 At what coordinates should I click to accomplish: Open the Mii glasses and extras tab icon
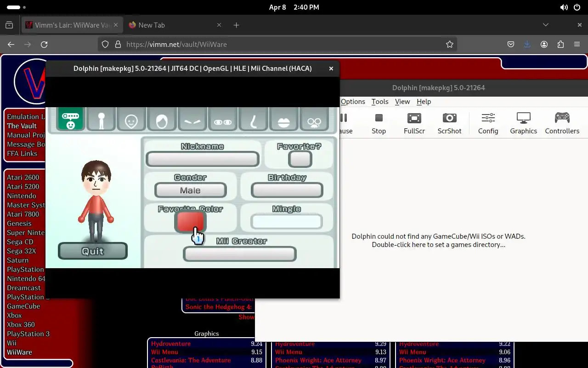pos(314,120)
